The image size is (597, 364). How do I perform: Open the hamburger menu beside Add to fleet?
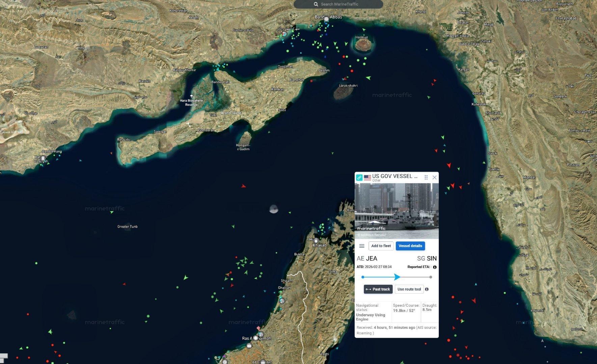[362, 246]
